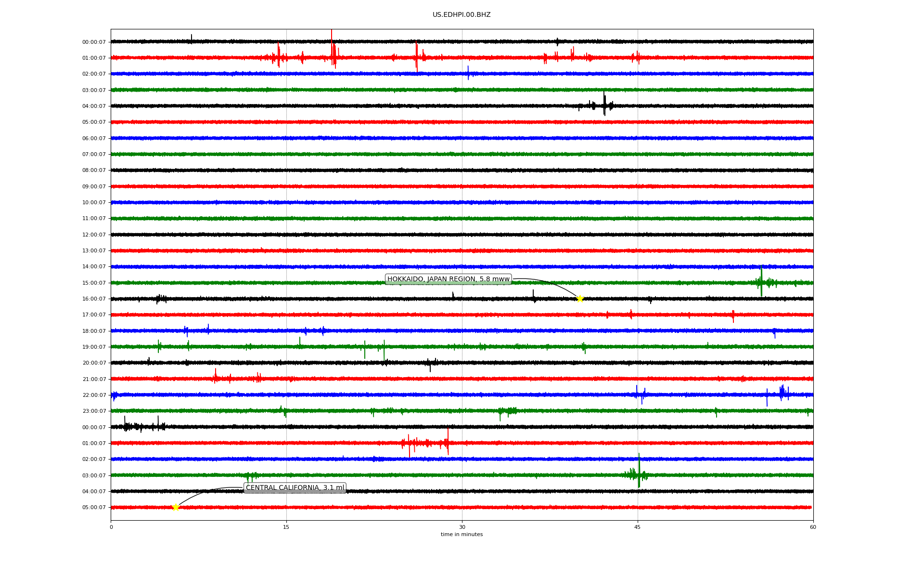
Task: Click the 30 minute x-axis tick label
Action: [462, 527]
